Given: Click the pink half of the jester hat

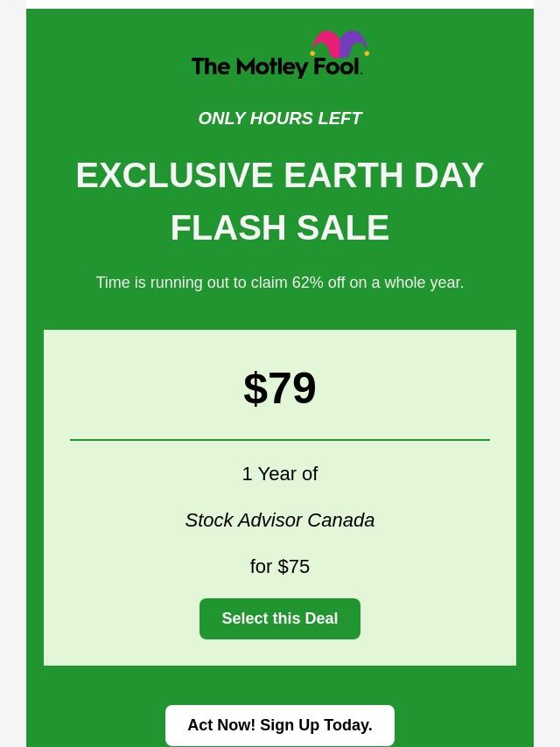Looking at the screenshot, I should tap(326, 44).
